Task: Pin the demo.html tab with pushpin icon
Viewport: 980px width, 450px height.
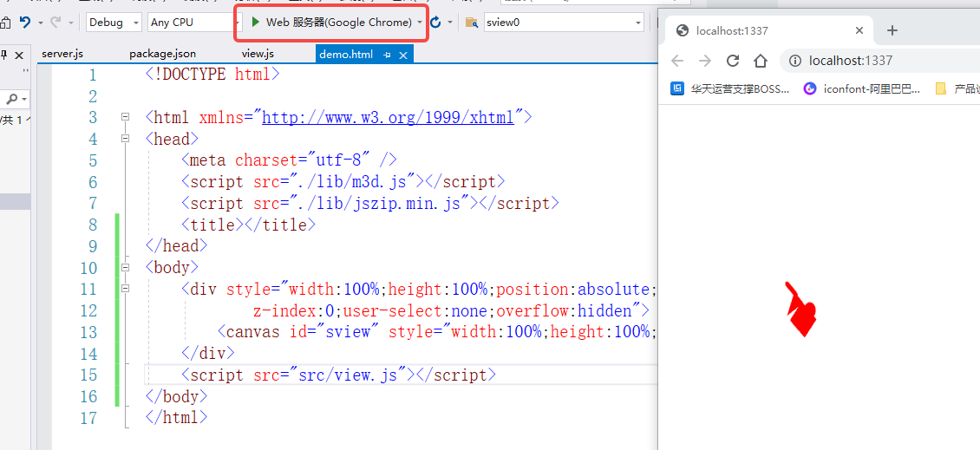Action: (387, 55)
